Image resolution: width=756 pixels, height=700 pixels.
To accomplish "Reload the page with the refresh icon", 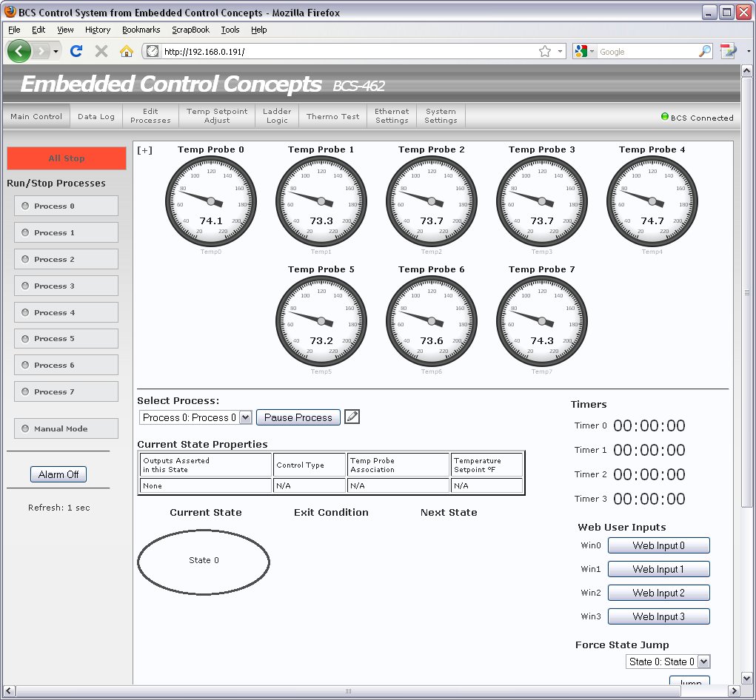I will click(76, 50).
